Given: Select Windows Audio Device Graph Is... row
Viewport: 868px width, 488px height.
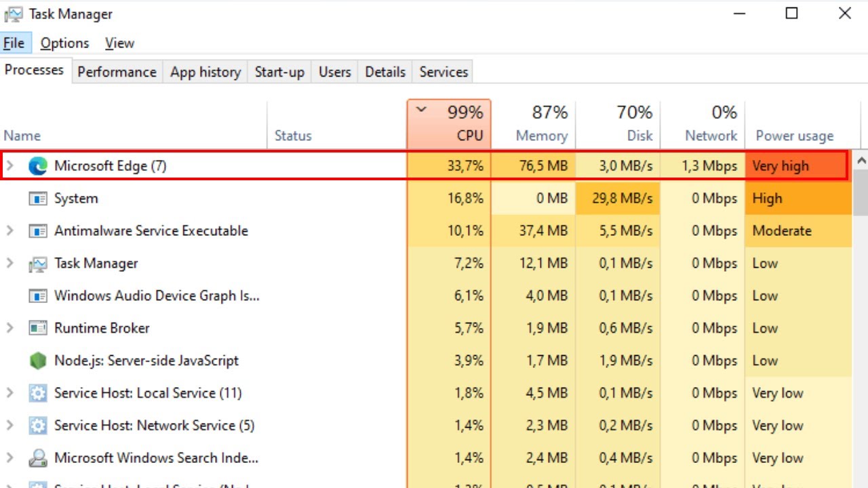Looking at the screenshot, I should (426, 296).
